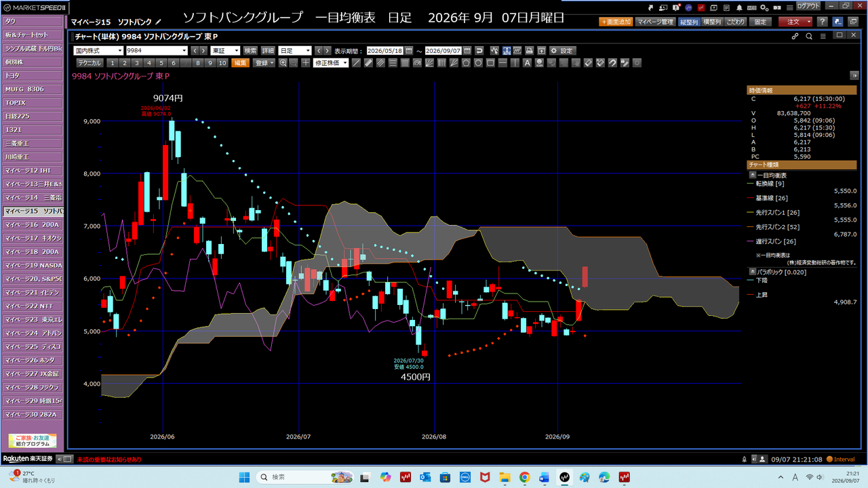The image size is (868, 488).
Task: Select the circle shape drawing tool
Action: tap(478, 63)
